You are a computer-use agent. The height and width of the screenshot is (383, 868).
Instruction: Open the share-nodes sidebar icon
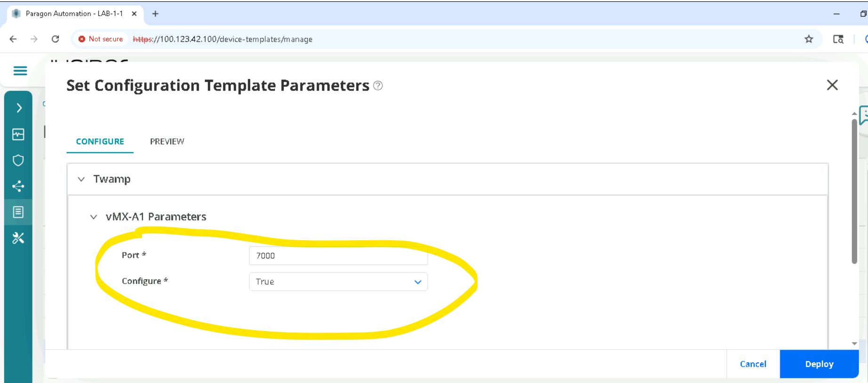18,187
